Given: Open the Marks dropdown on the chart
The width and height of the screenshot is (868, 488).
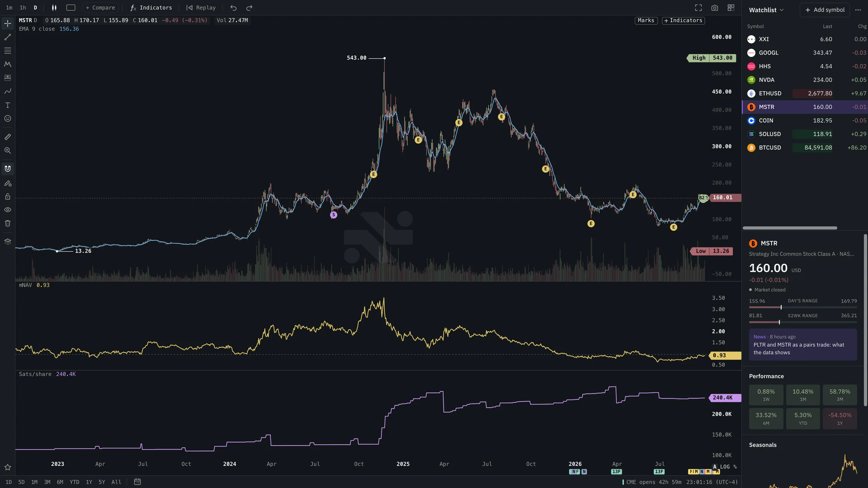Looking at the screenshot, I should (x=646, y=21).
